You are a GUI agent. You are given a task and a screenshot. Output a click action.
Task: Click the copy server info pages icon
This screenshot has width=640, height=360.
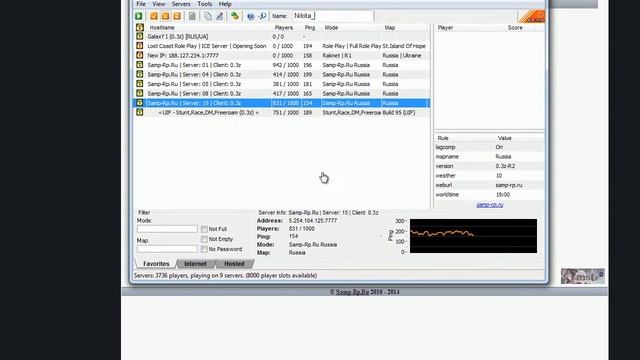click(208, 16)
